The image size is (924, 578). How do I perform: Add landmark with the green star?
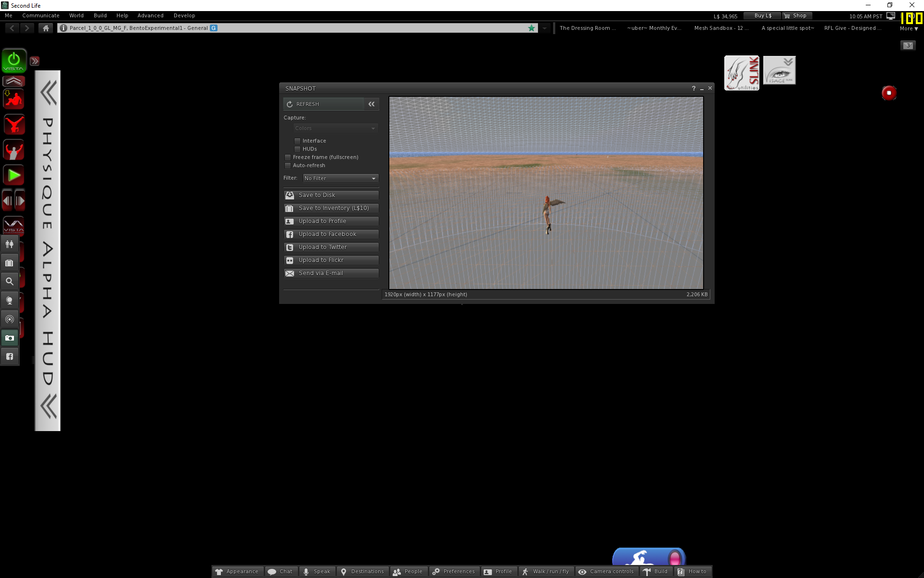(532, 28)
